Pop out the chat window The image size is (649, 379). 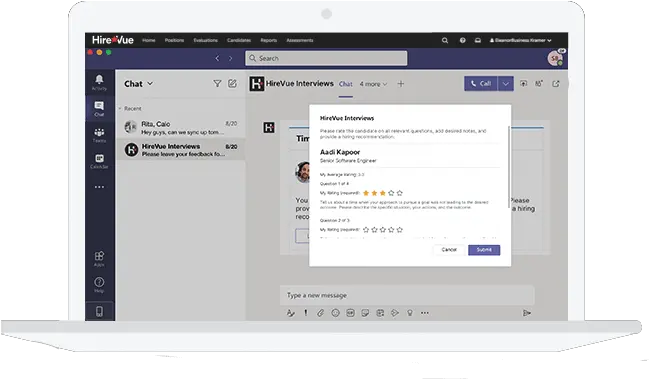point(556,84)
